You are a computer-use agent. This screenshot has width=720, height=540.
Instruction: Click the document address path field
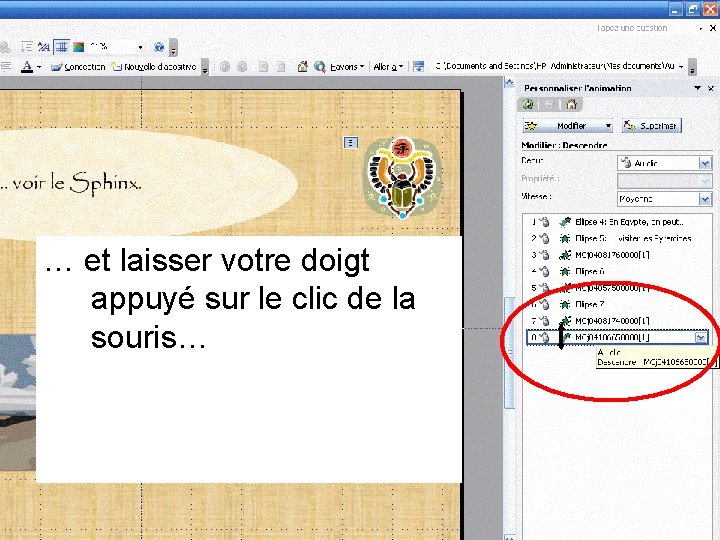pyautogui.click(x=554, y=67)
